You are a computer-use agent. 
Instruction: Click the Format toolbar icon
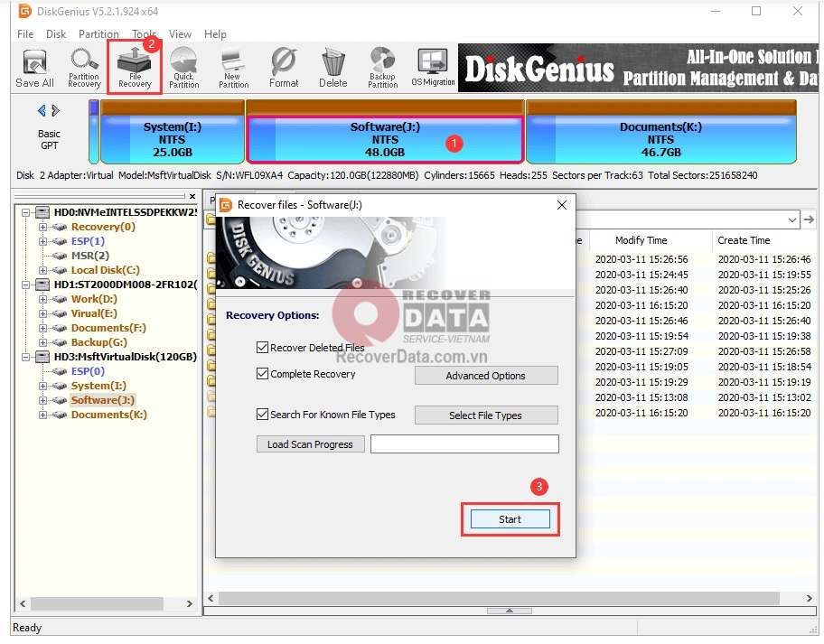tap(284, 69)
